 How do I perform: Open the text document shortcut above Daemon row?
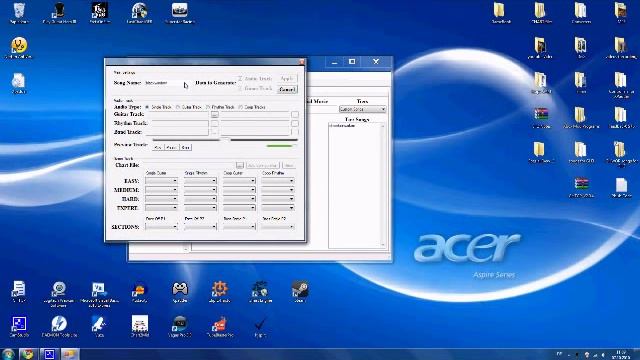(18, 291)
